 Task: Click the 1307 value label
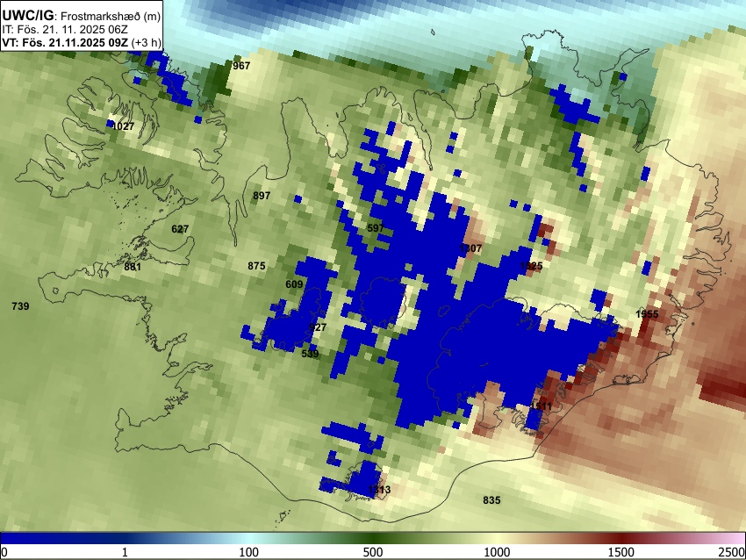click(470, 248)
